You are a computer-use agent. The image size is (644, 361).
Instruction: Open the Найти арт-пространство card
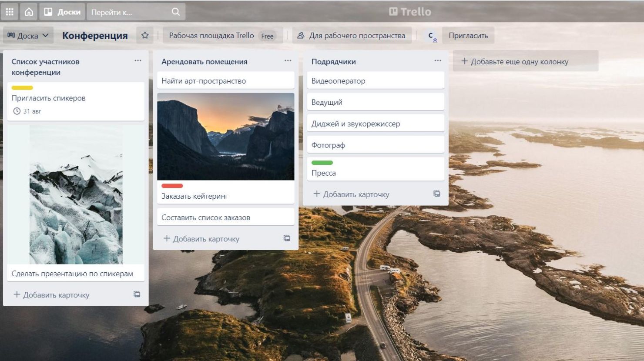(225, 81)
